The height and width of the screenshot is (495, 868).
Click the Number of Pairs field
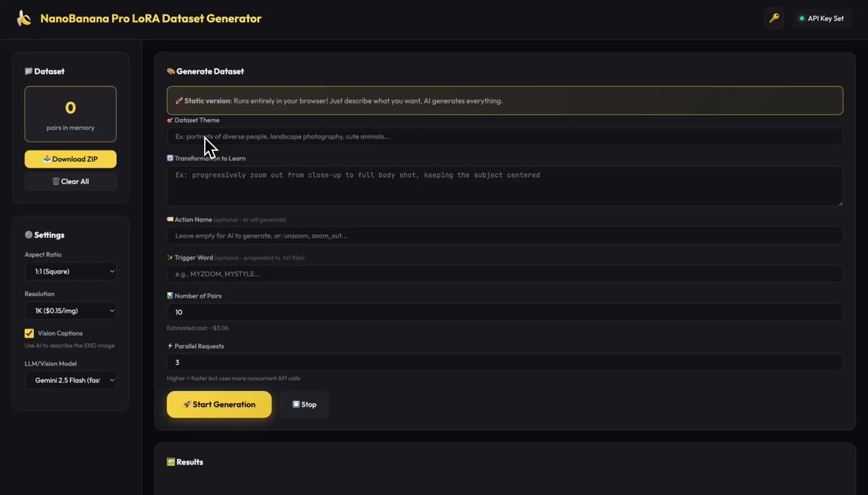[505, 312]
